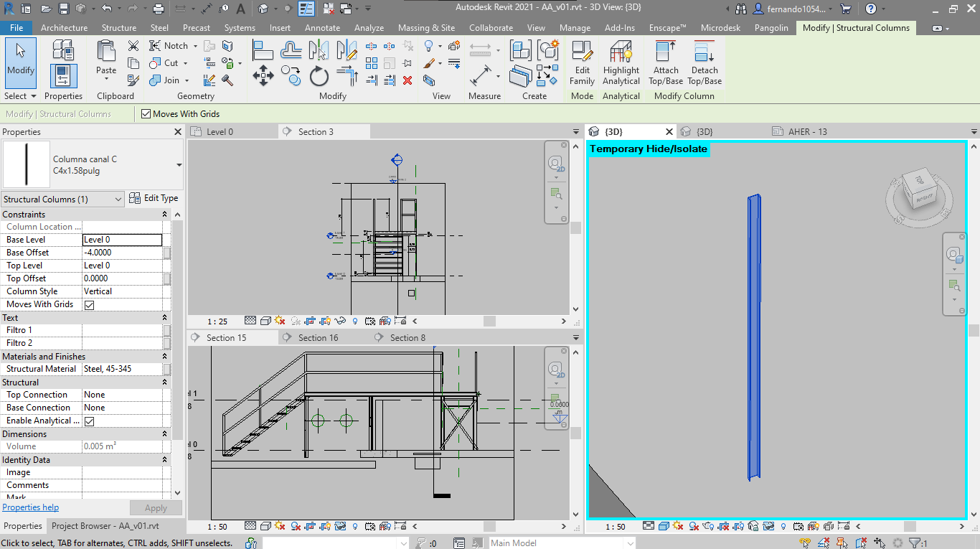Open the Steel ribbon tab

[x=159, y=28]
